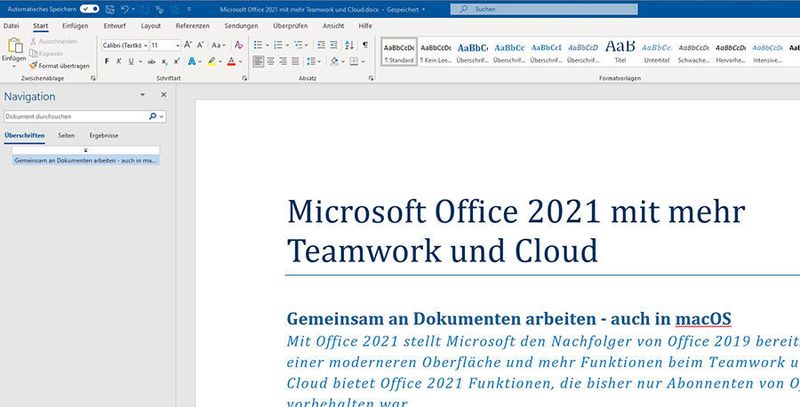The height and width of the screenshot is (407, 800).
Task: Select the Gemeinsam an Dokumenten heading in navigation
Action: (86, 160)
